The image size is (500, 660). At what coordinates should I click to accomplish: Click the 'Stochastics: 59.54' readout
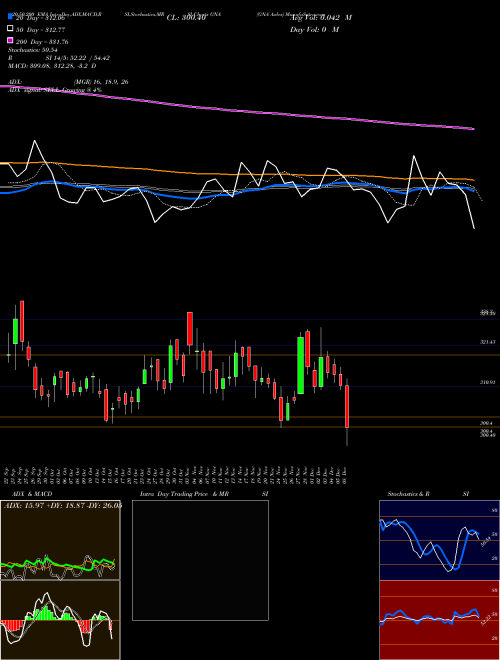(x=32, y=50)
